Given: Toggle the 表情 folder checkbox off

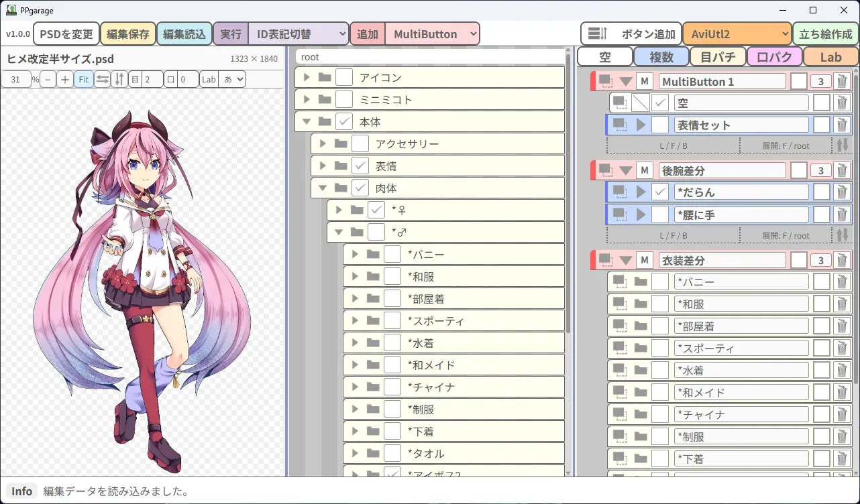Looking at the screenshot, I should (360, 166).
